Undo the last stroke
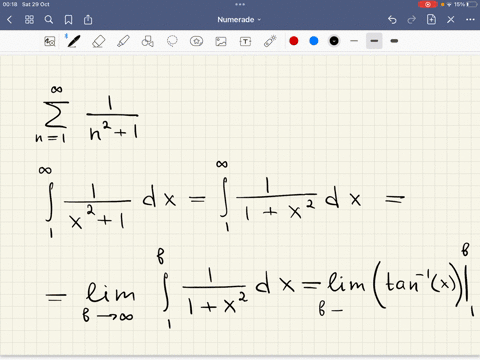480x360 pixels. (392, 20)
